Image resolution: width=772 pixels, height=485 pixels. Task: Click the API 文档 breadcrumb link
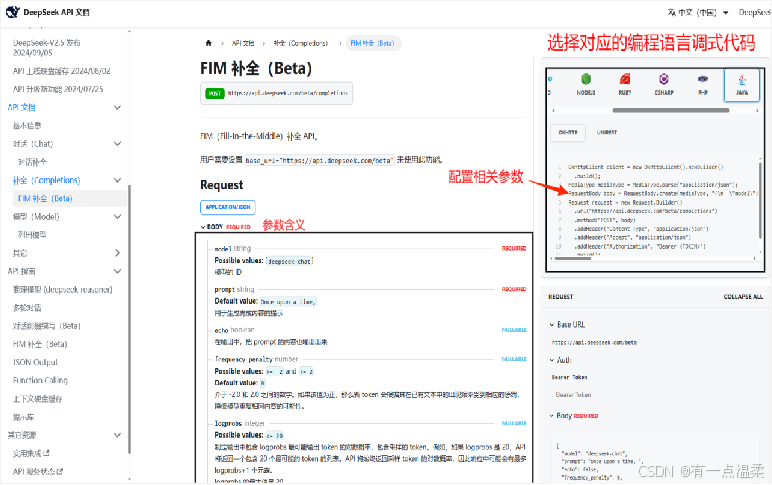[x=243, y=43]
